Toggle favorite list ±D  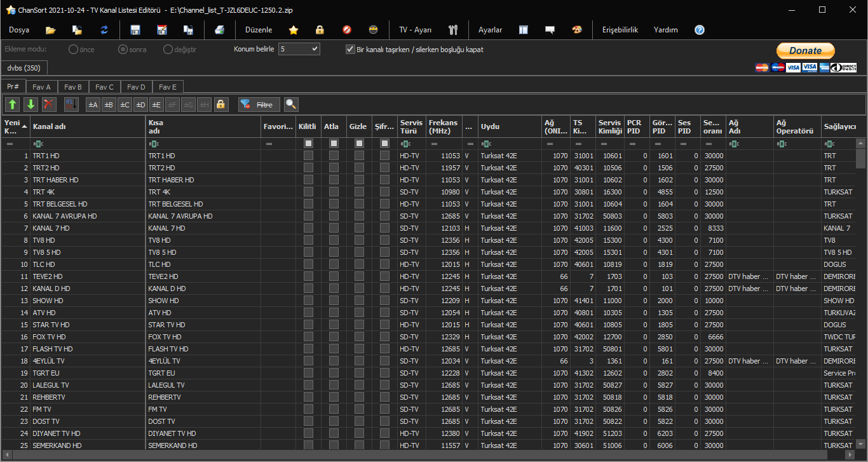coord(140,104)
